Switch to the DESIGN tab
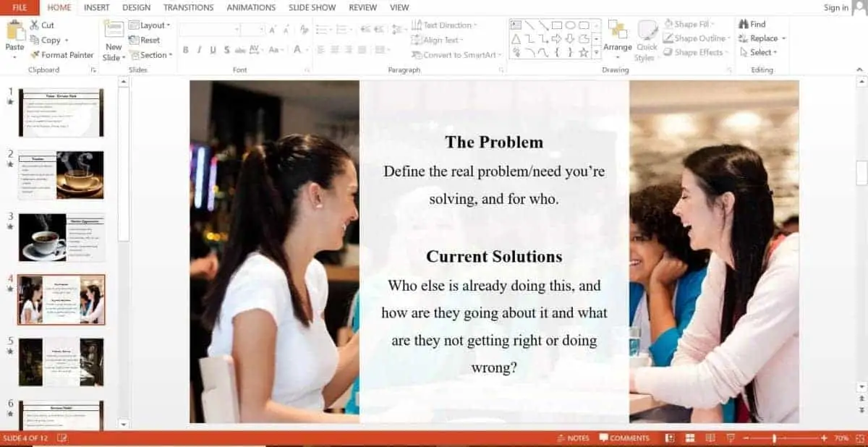This screenshot has height=447, width=868. (x=136, y=7)
